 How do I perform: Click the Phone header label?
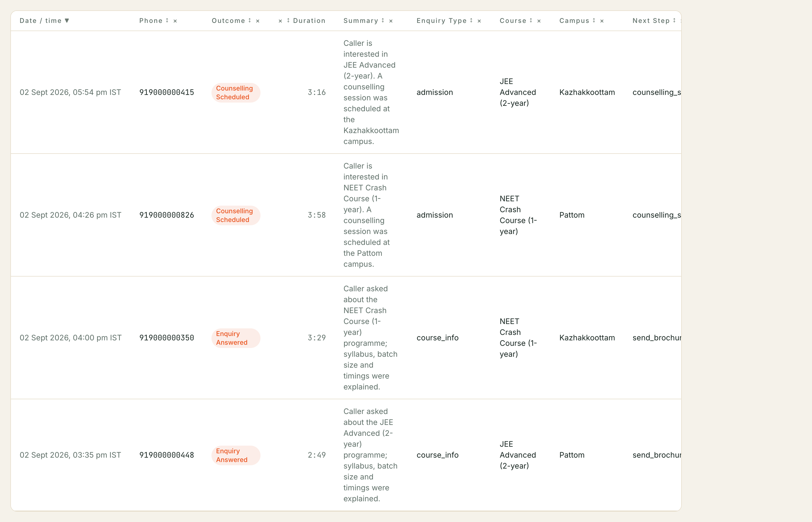(x=151, y=21)
